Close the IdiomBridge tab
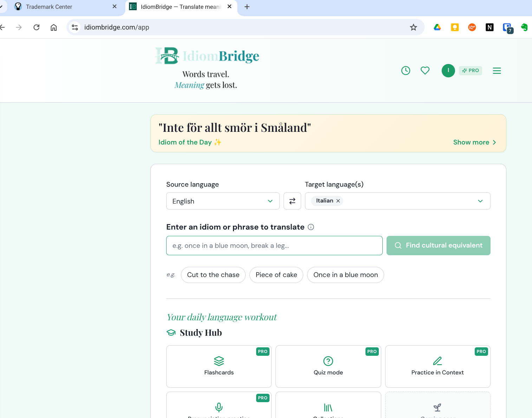The image size is (532, 418). coord(229,7)
